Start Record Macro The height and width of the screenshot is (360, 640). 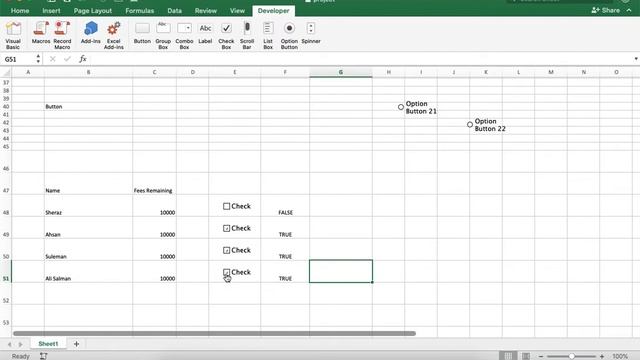pyautogui.click(x=62, y=35)
